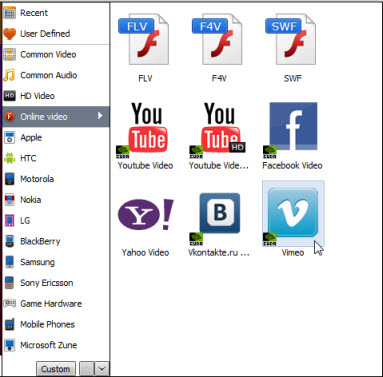Screen dimensions: 383x377
Task: Open the Game Hardware category
Action: 56,303
